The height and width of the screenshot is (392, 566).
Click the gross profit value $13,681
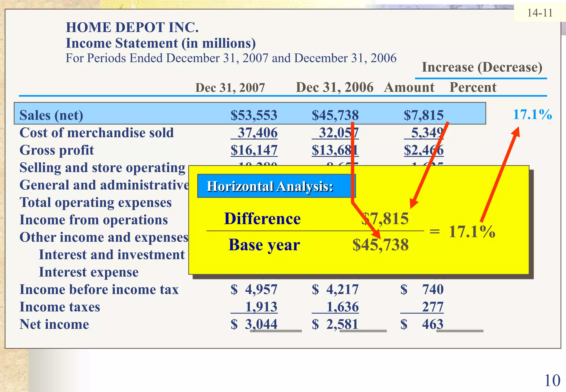pyautogui.click(x=335, y=150)
